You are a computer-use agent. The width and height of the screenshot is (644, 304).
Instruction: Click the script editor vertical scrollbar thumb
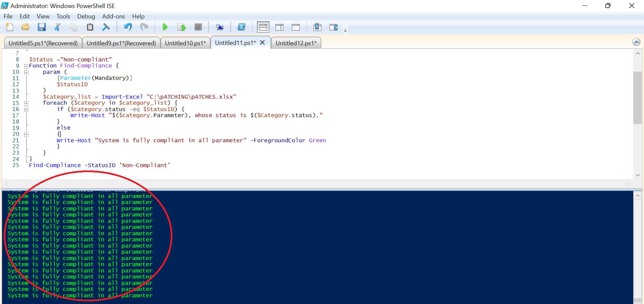click(638, 98)
